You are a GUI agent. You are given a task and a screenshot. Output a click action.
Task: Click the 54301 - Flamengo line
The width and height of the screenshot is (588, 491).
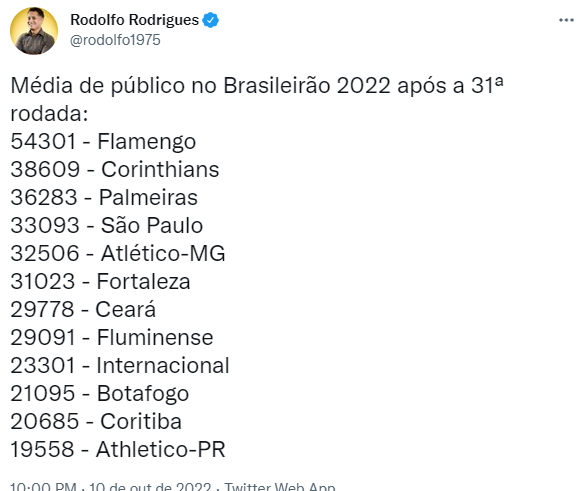click(103, 142)
